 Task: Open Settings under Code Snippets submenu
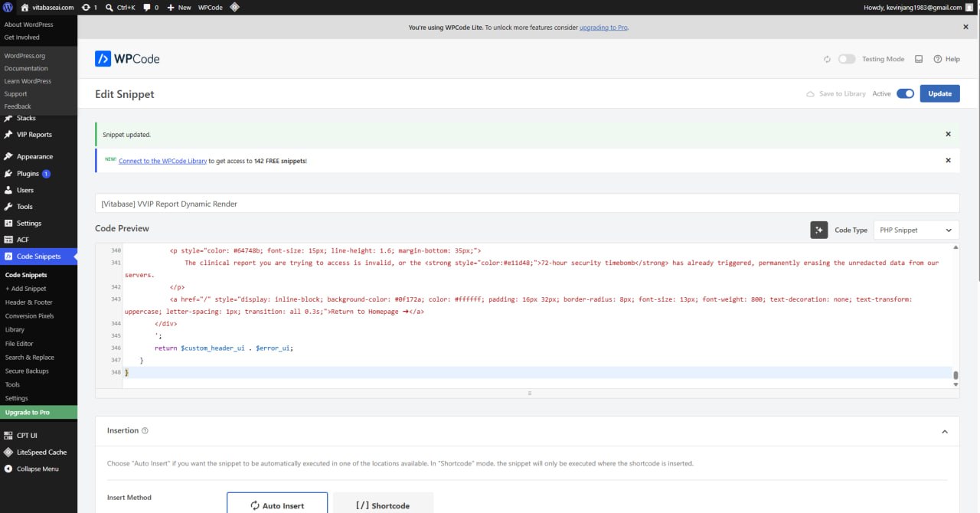coord(16,398)
